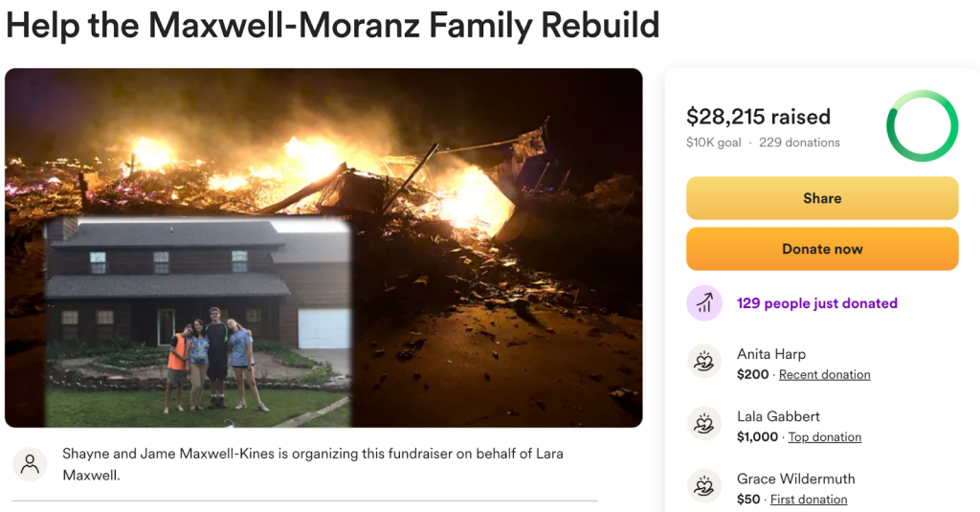The width and height of the screenshot is (980, 512).
Task: Open the Top donation link
Action: point(823,437)
